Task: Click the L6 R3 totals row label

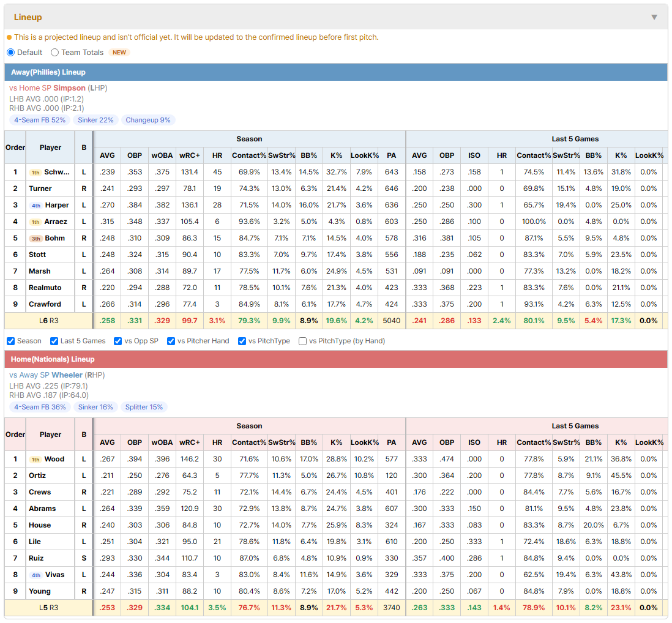Action: pyautogui.click(x=49, y=321)
